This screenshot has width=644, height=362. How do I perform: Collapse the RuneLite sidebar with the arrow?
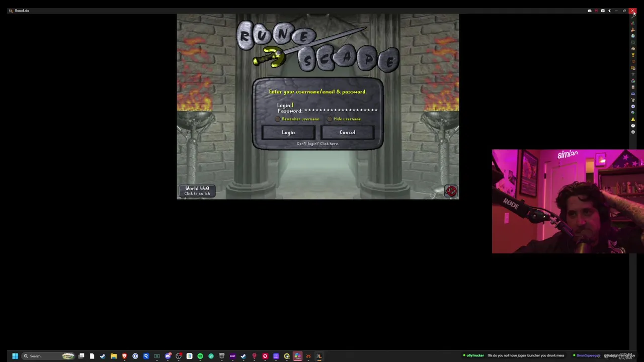click(609, 11)
